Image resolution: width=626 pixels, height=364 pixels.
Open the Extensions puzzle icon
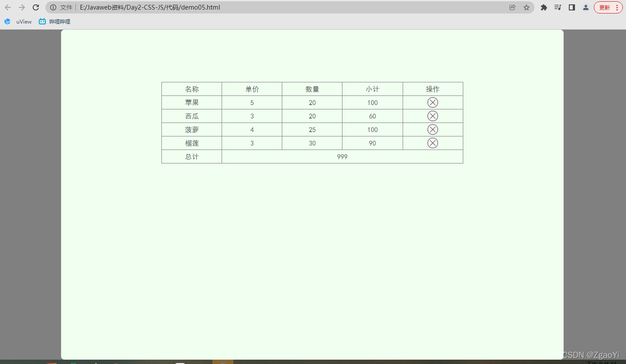coord(544,7)
